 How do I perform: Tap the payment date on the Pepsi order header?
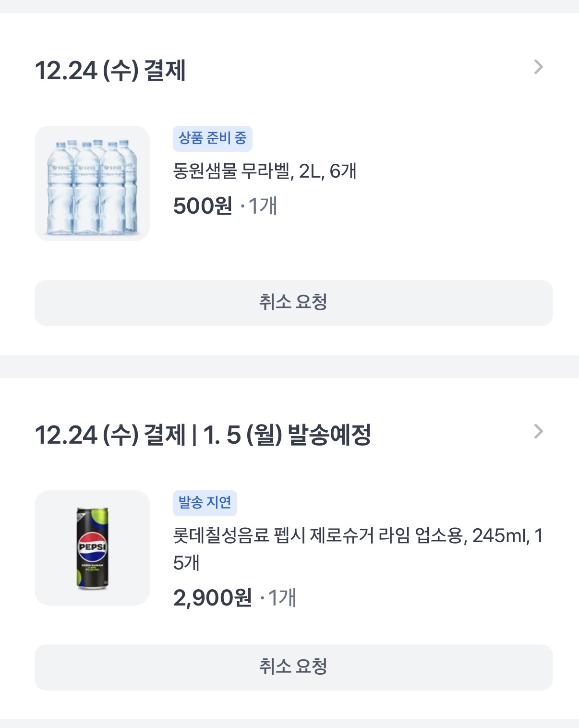(110, 435)
